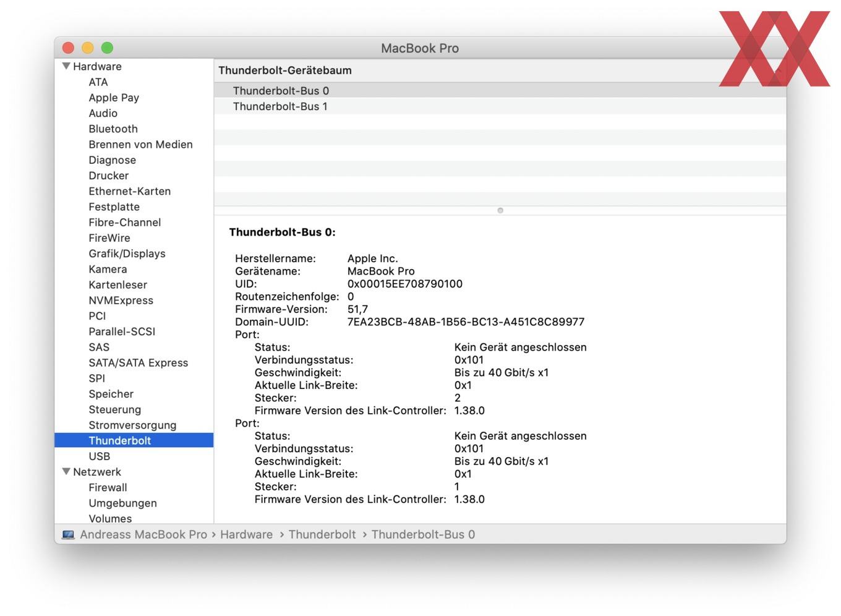
Task: Open the SPI section
Action: point(97,379)
